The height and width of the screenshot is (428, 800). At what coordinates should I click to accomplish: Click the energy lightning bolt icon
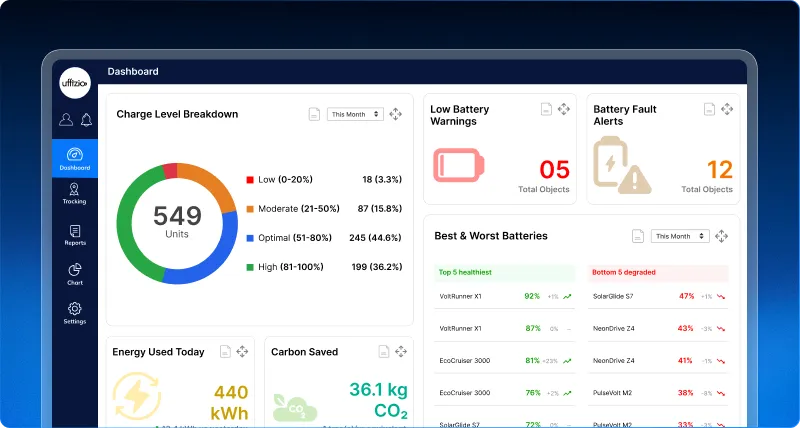point(136,396)
